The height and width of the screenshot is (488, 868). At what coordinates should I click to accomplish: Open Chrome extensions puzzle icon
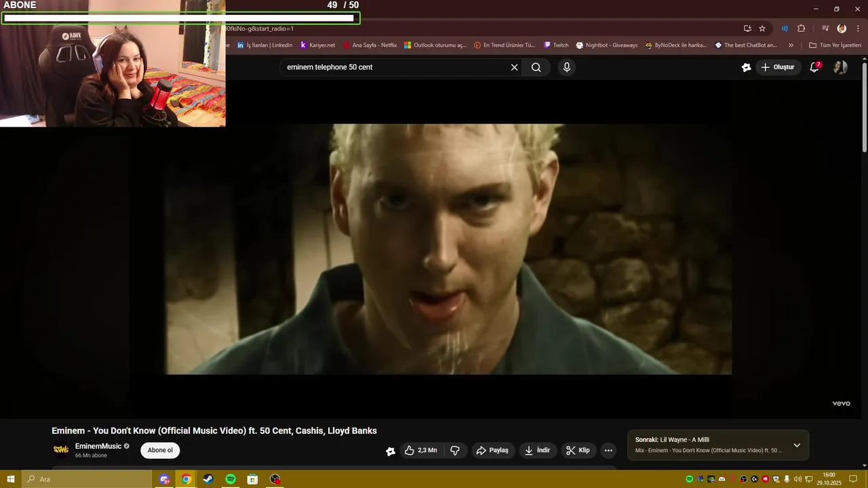point(802,28)
